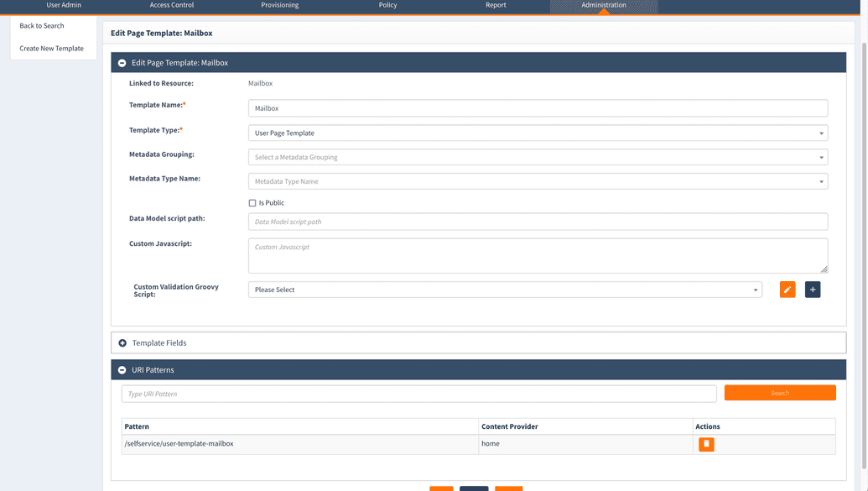Click the orange pencil edit script icon
Screen dimensions: 868x491
(787, 290)
